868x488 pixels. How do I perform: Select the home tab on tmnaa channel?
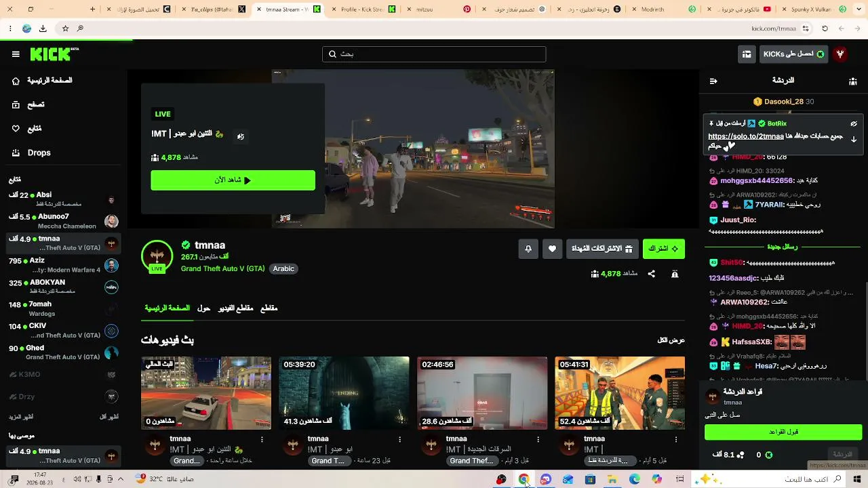[x=167, y=308]
